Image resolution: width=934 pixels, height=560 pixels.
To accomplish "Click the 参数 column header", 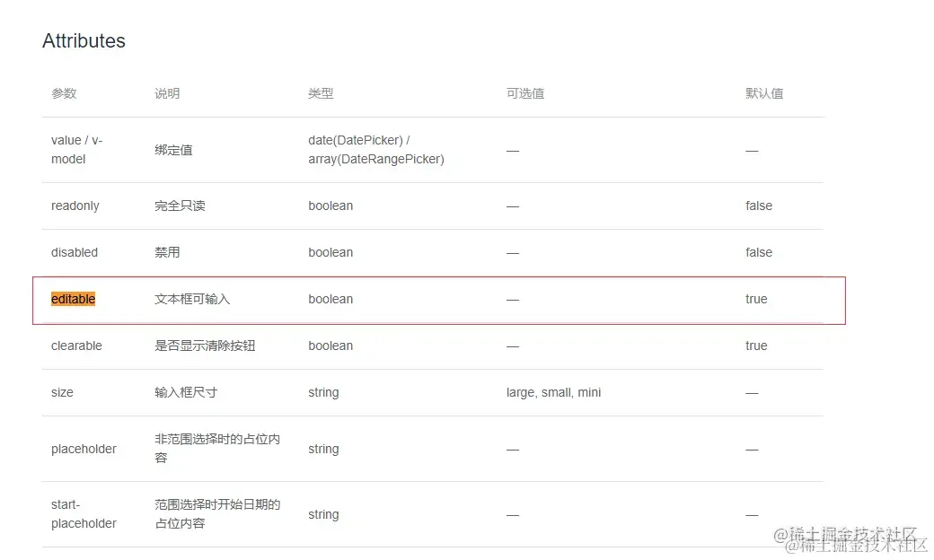I will click(64, 93).
